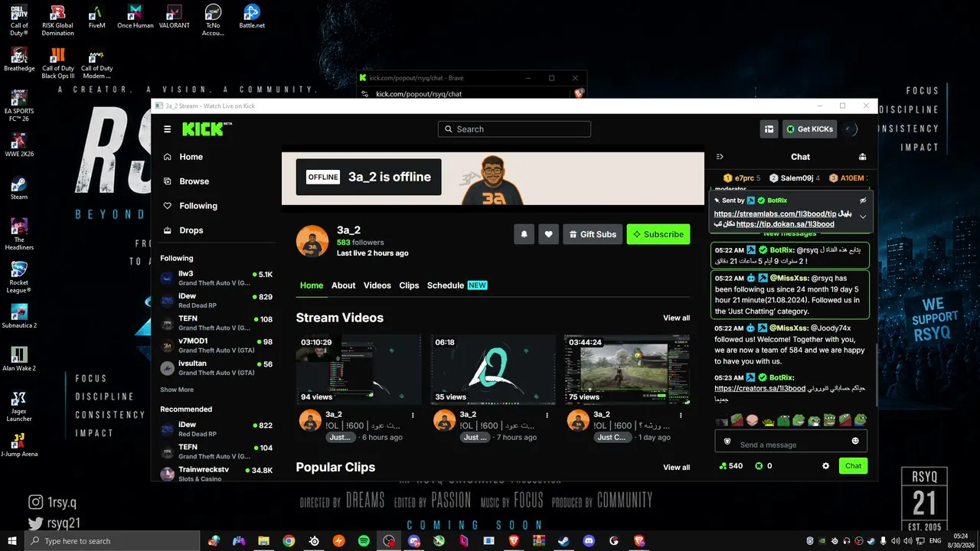The width and height of the screenshot is (980, 551).
Task: Click the Subscribe button
Action: [658, 234]
